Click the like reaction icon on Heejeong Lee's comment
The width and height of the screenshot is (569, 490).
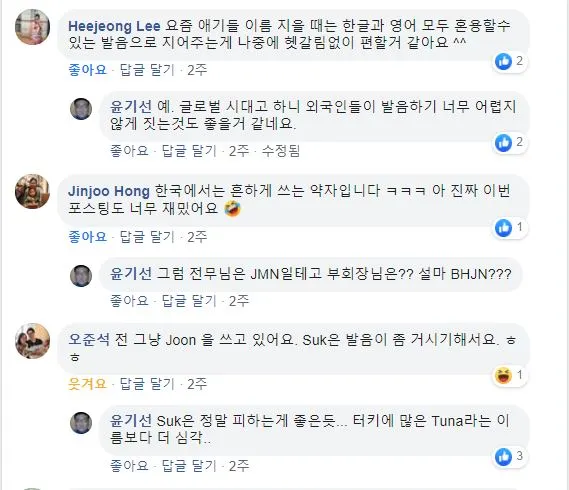(x=503, y=61)
